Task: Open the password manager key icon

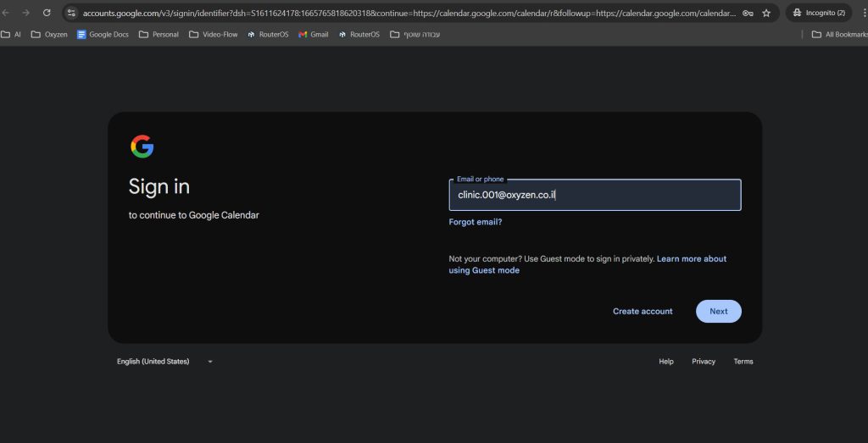Action: (x=748, y=13)
